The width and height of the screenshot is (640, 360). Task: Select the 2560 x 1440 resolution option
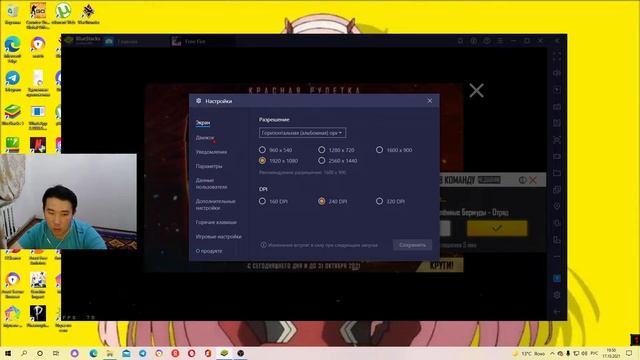pyautogui.click(x=338, y=161)
